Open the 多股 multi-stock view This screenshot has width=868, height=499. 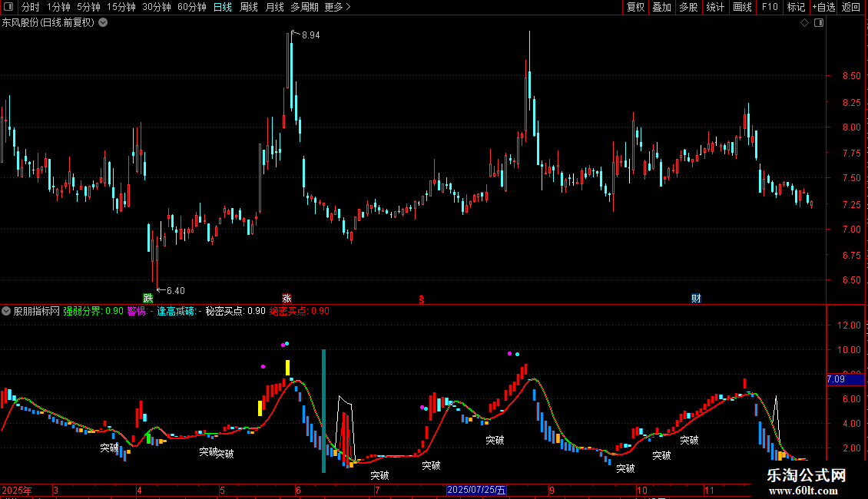[x=688, y=7]
